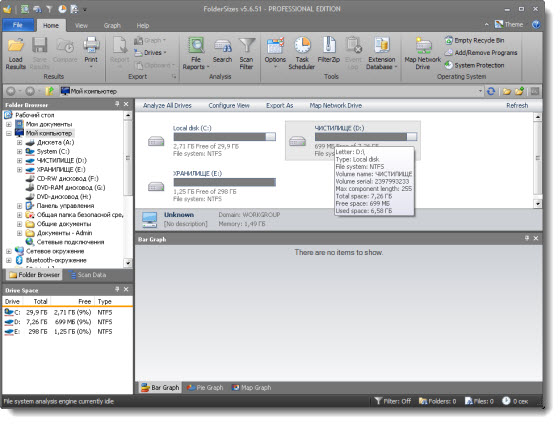The height and width of the screenshot is (424, 560).
Task: Pin the Folder Browser panel
Action: (117, 104)
